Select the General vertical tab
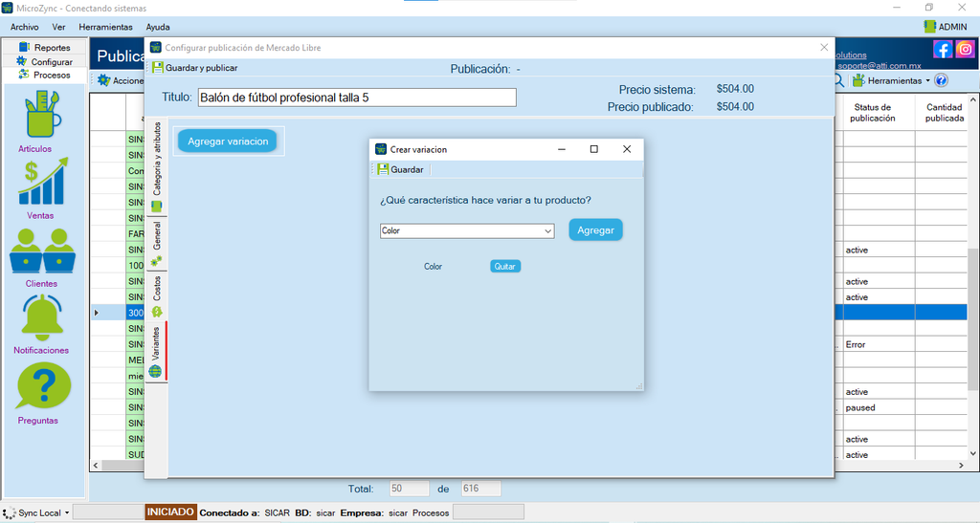 (157, 244)
